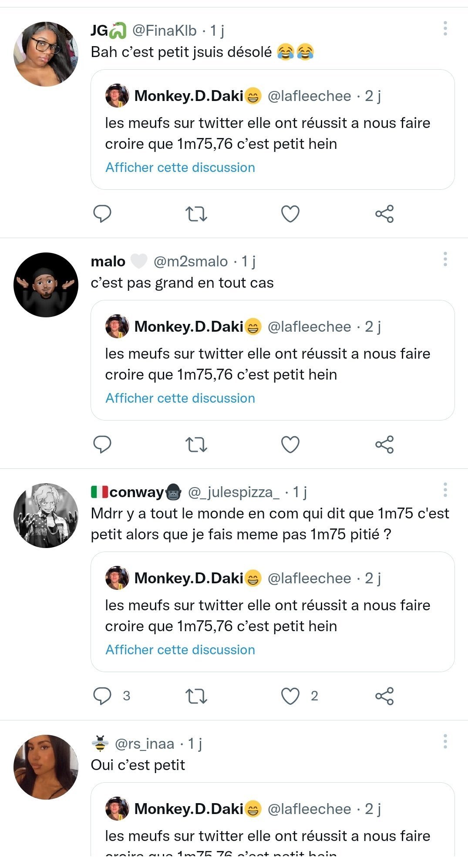Click "Afficher cette discussion" under @FinaKlb's quote
This screenshot has width=468, height=868.
180,168
